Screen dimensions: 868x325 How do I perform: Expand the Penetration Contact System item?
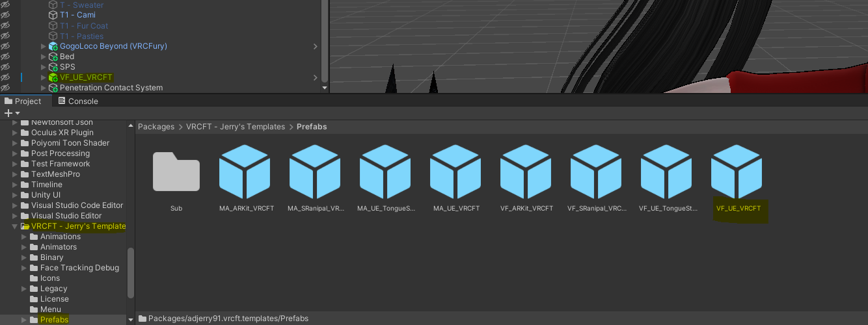(x=44, y=88)
